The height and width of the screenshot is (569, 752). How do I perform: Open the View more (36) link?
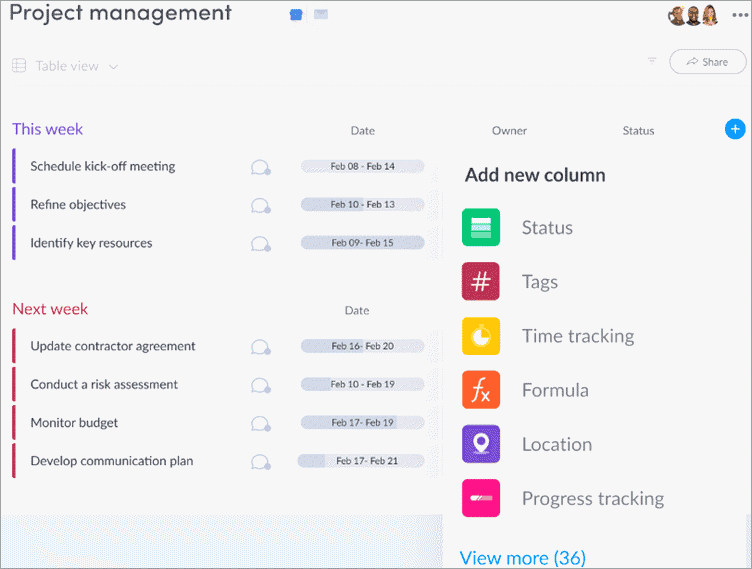click(x=522, y=558)
